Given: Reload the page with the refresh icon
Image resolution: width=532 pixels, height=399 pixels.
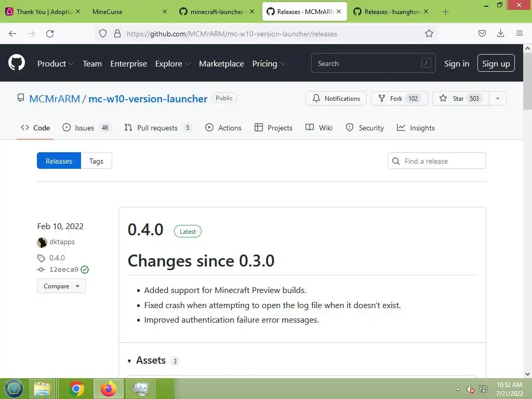Looking at the screenshot, I should (x=50, y=34).
